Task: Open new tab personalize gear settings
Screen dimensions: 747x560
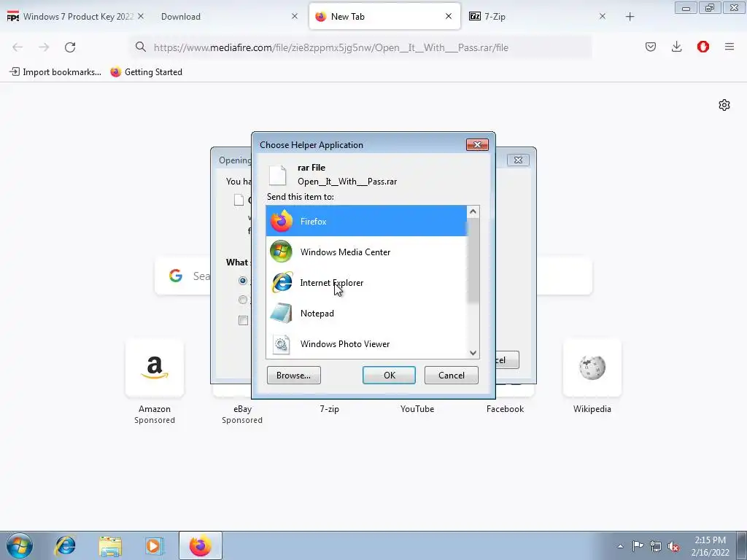Action: [x=724, y=105]
